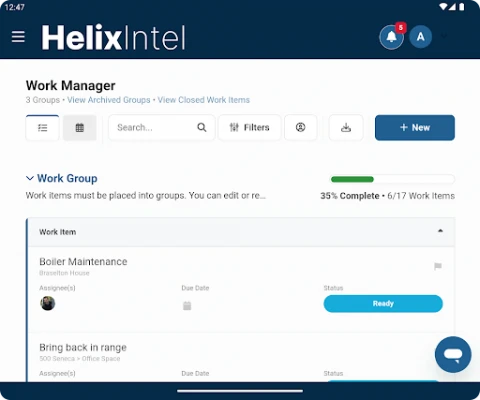Click the download export icon
Viewport: 480px width, 400px height.
(x=346, y=128)
